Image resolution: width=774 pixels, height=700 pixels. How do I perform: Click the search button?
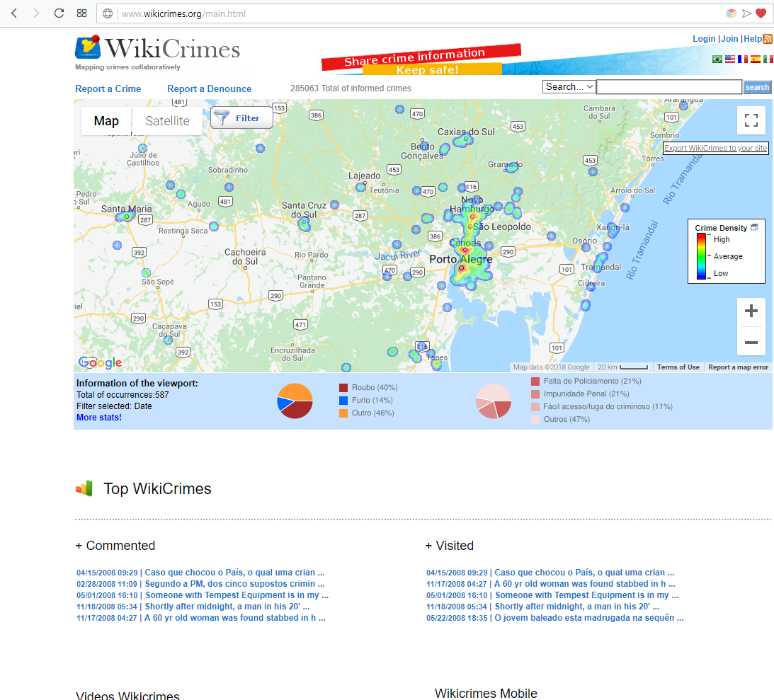[757, 87]
